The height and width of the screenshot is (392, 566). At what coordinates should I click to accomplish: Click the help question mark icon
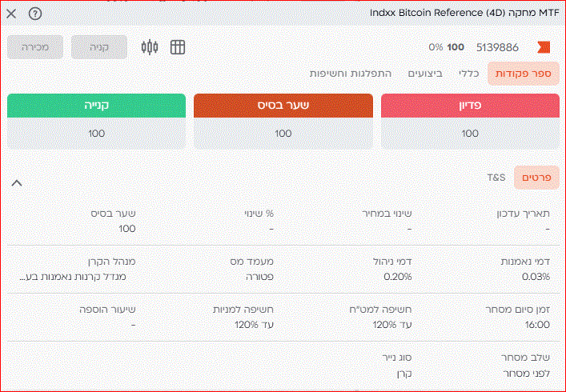[x=34, y=14]
